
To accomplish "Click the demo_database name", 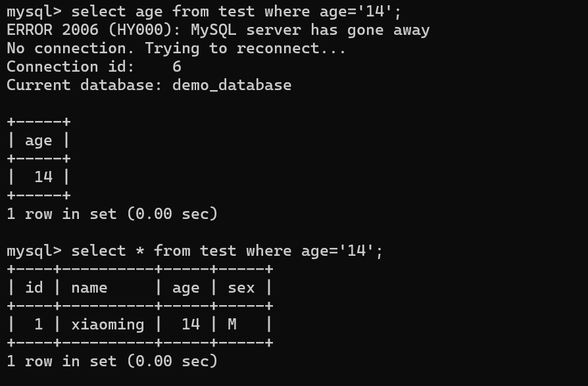I will [x=232, y=85].
